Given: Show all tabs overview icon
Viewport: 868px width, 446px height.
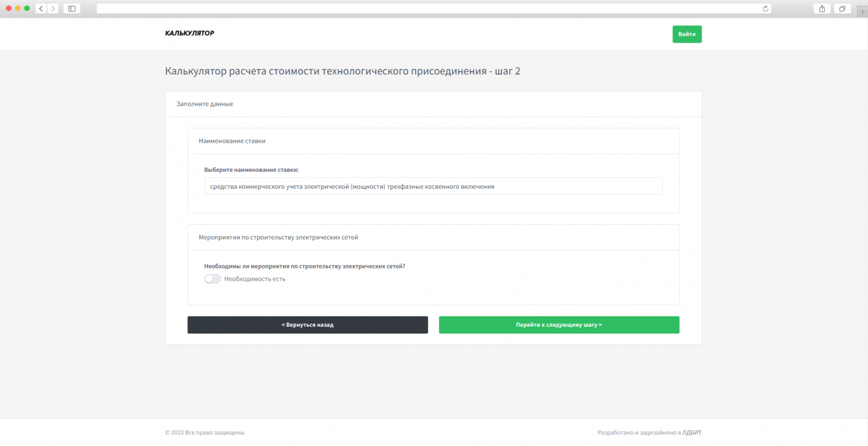Looking at the screenshot, I should [842, 8].
